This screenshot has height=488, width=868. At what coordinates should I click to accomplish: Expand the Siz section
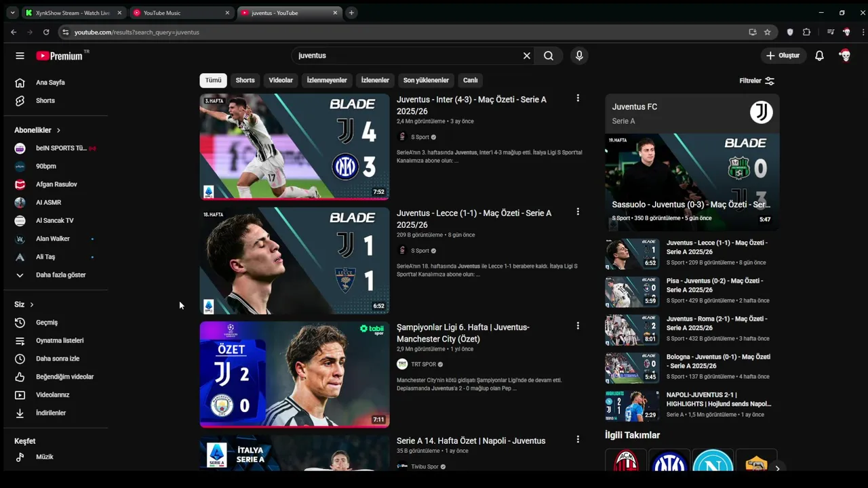pyautogui.click(x=24, y=304)
